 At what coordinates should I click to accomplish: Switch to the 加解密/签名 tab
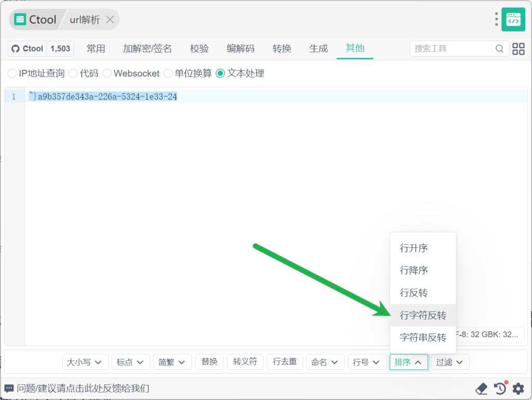click(147, 49)
